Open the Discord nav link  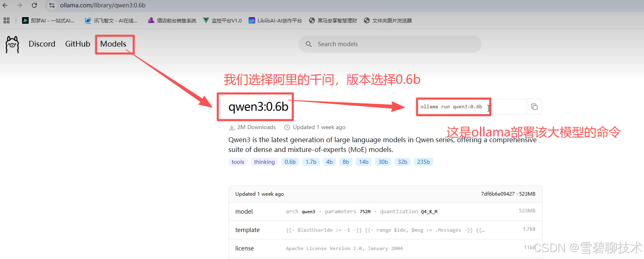click(x=42, y=44)
